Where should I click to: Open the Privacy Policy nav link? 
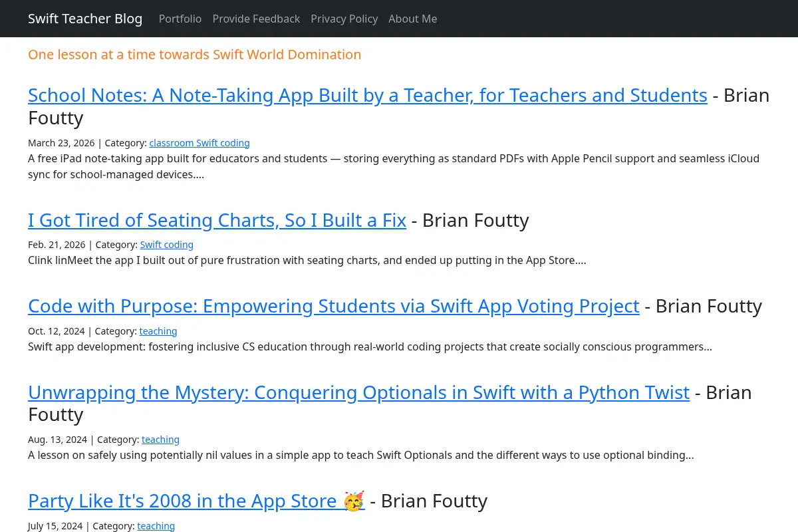pyautogui.click(x=344, y=19)
